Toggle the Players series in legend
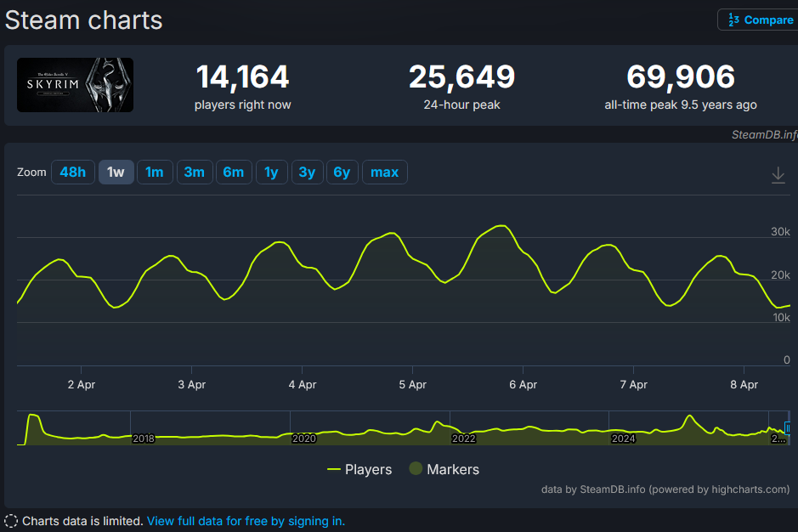798x532 pixels. [359, 469]
